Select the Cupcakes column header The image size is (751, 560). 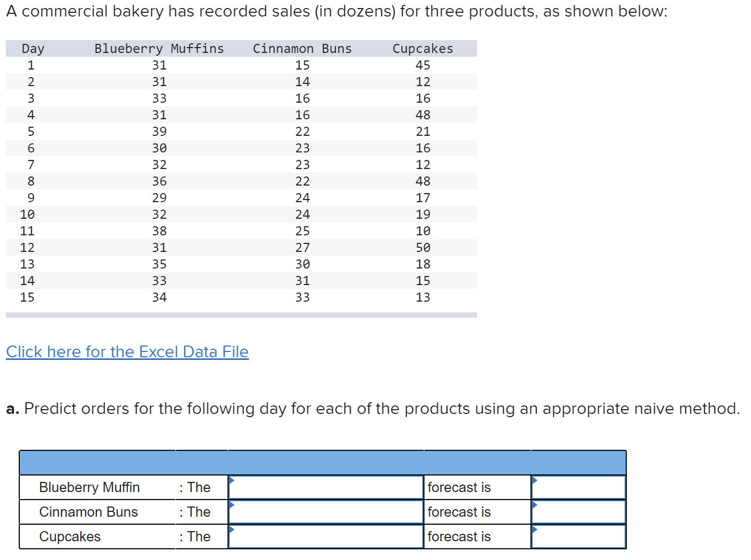click(423, 48)
